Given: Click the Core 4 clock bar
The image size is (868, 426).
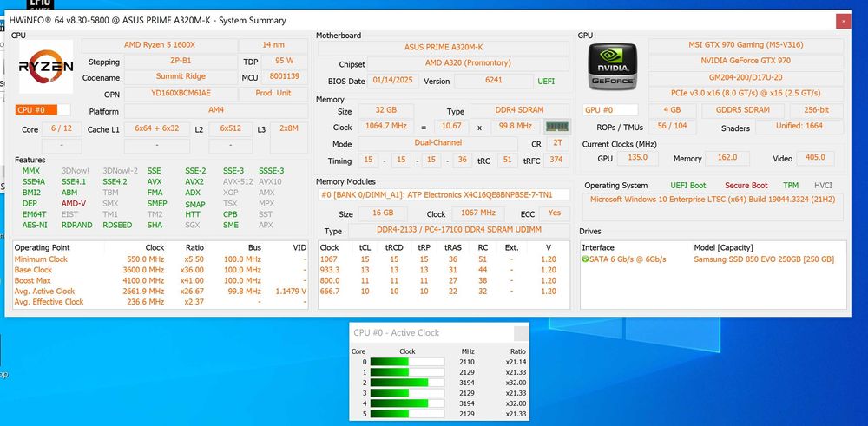Looking at the screenshot, I should (x=407, y=403).
